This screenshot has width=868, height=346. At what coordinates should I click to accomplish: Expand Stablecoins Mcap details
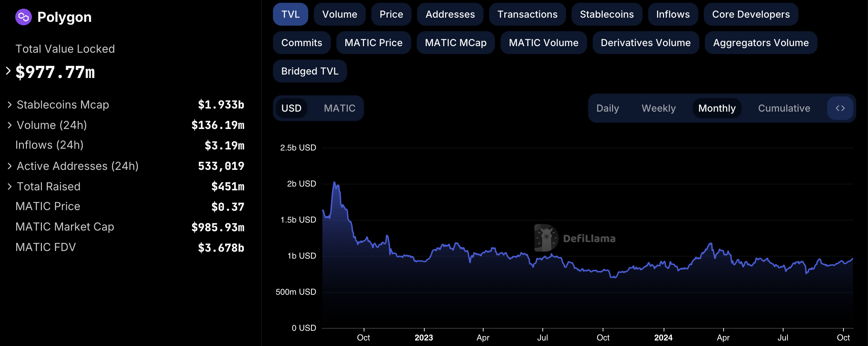(10, 105)
